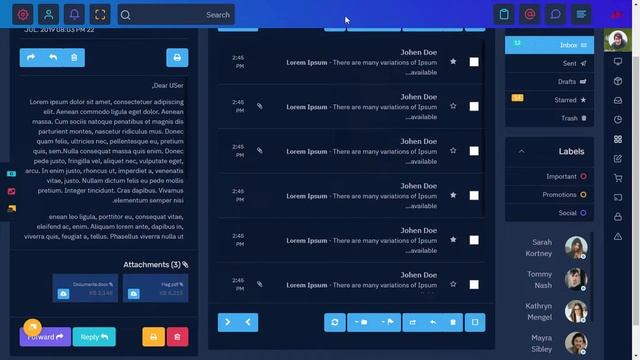
Task: Click the red @ mail icon
Action: pyautogui.click(x=530, y=15)
